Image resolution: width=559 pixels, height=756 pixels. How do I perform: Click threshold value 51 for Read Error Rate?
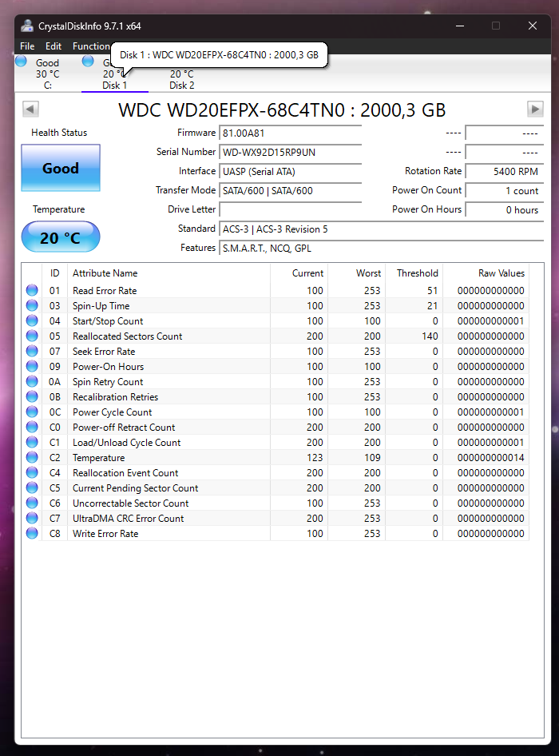[432, 291]
